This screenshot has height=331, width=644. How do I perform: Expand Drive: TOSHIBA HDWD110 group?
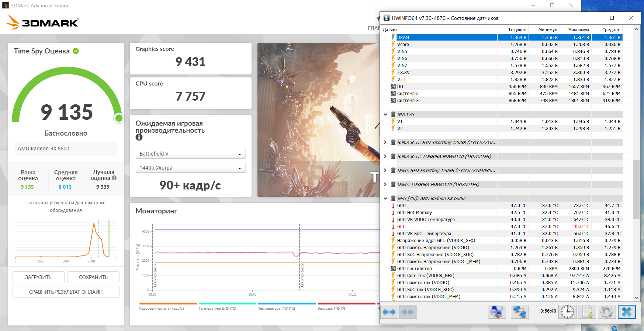coord(385,184)
